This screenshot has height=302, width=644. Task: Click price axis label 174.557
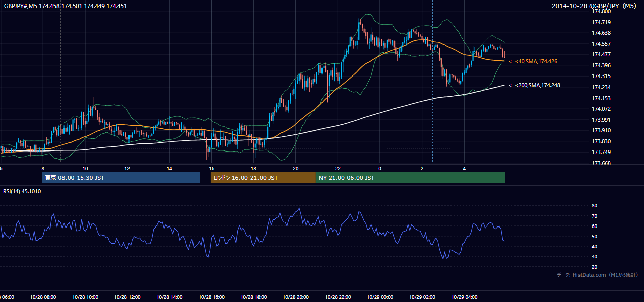(x=601, y=44)
